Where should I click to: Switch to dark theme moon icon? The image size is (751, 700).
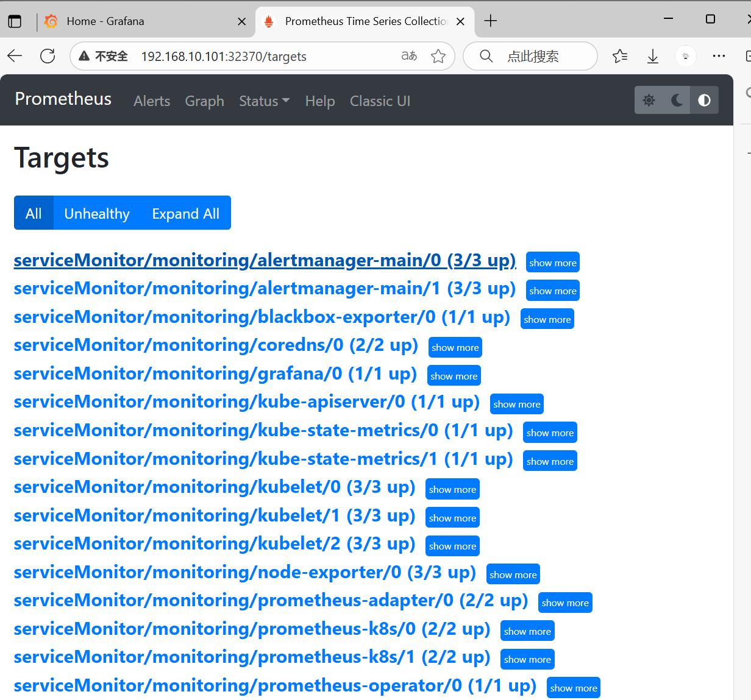(677, 100)
